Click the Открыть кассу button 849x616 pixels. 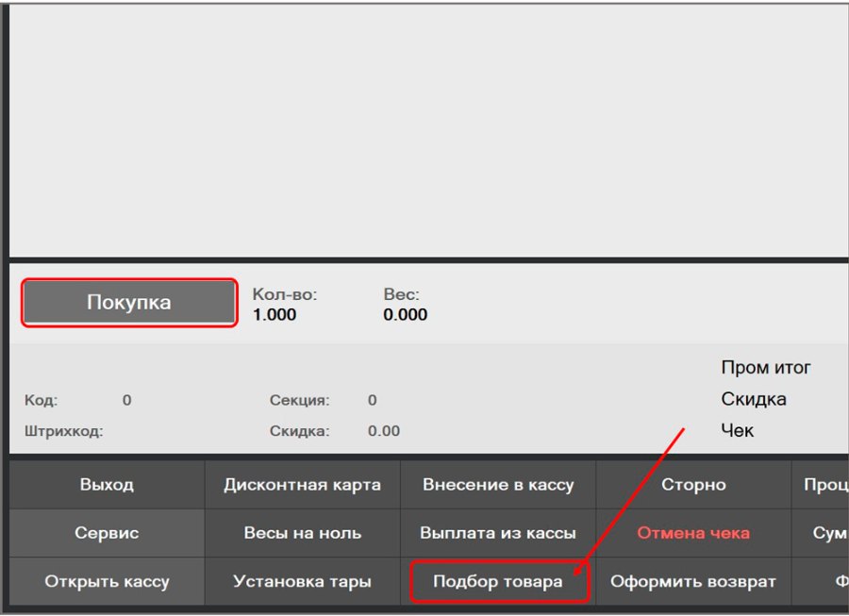(x=107, y=581)
